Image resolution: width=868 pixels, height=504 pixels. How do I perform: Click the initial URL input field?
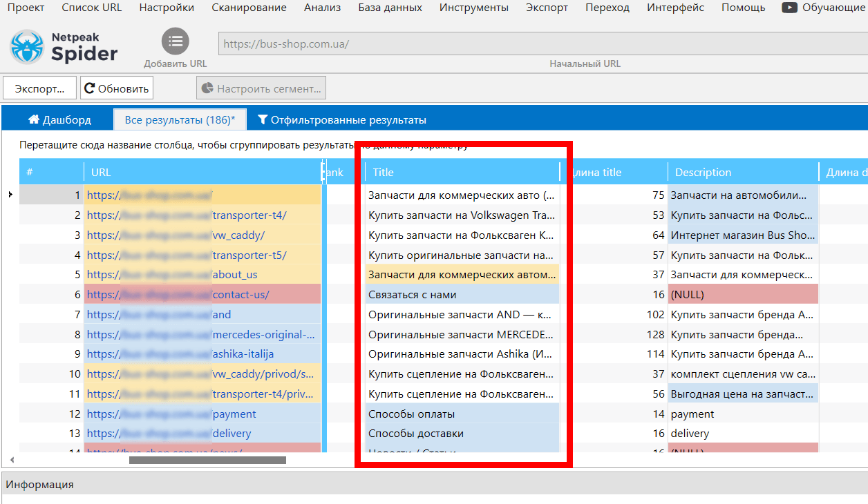[542, 43]
